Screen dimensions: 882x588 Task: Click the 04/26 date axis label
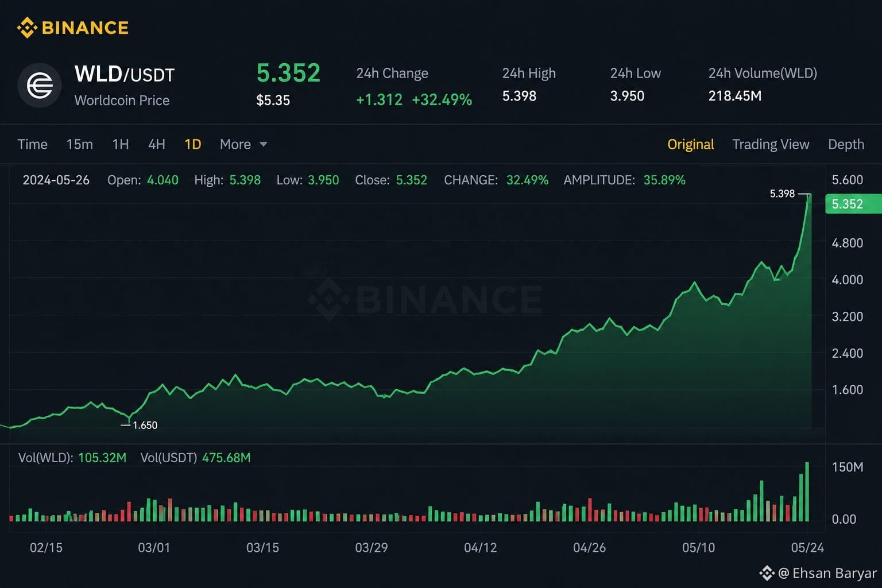click(x=589, y=548)
